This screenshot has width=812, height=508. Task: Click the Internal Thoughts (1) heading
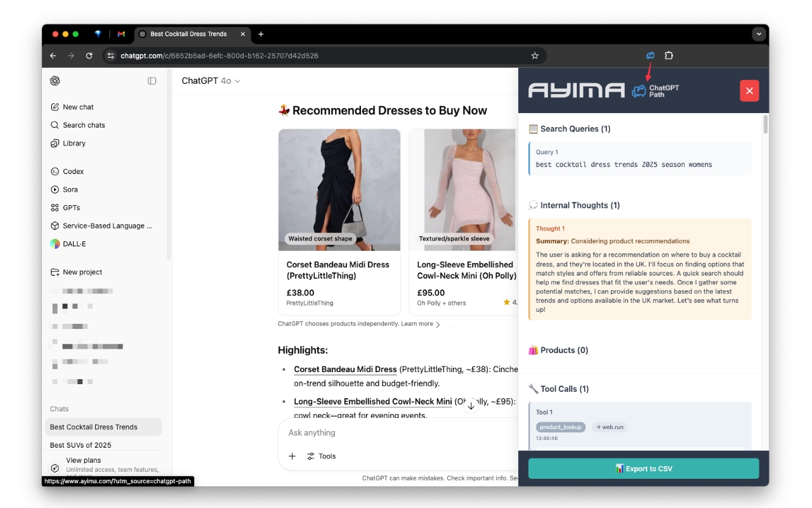574,205
